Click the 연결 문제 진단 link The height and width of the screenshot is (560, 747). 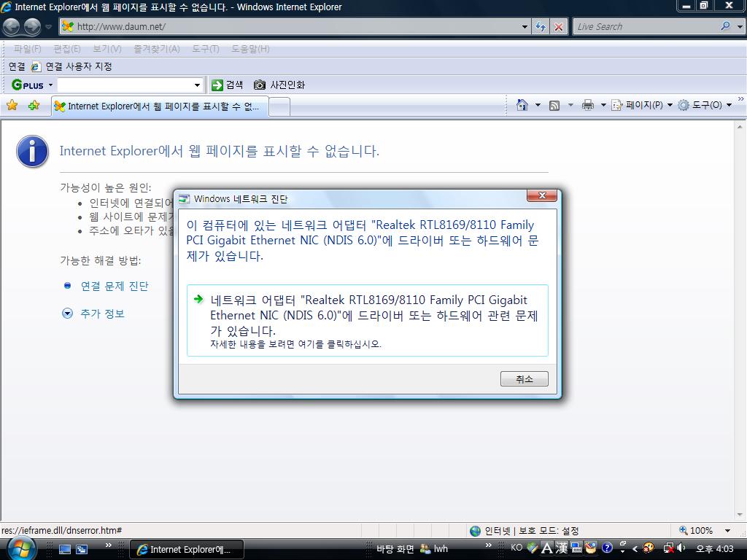coord(115,286)
